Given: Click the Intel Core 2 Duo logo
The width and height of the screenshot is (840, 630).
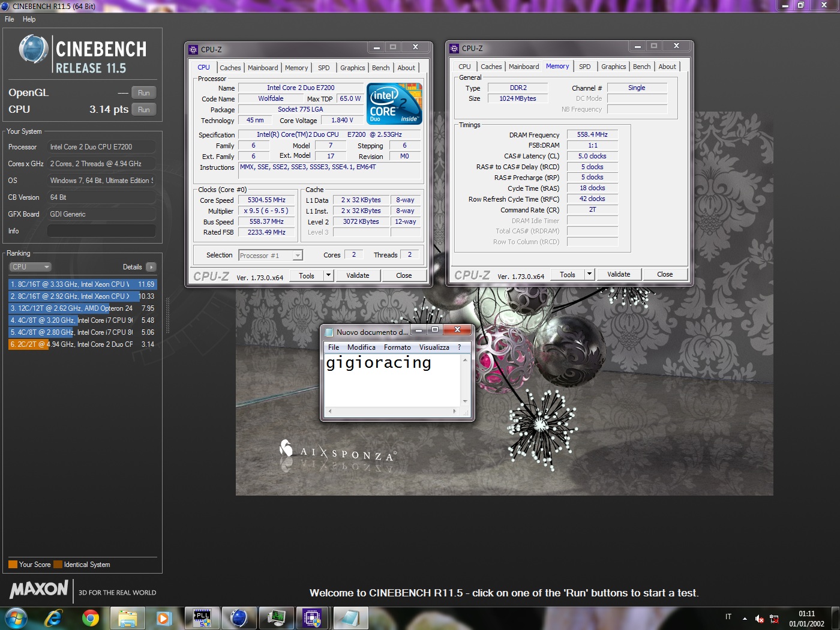Looking at the screenshot, I should tap(394, 104).
